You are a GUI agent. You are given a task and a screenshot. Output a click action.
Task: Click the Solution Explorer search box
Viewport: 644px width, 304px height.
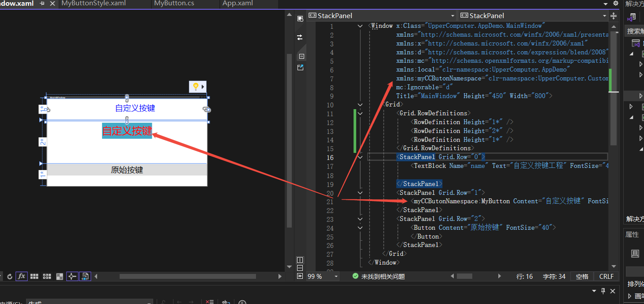[x=635, y=31]
